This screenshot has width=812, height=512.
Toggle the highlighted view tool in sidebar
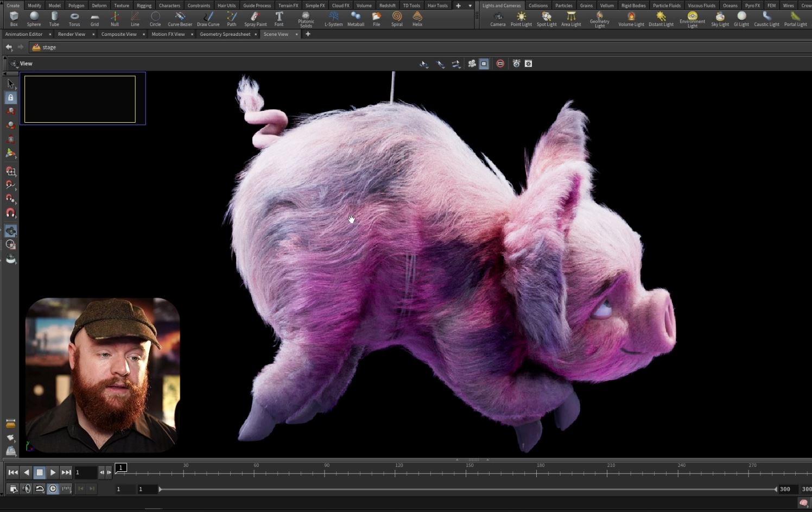click(x=10, y=231)
